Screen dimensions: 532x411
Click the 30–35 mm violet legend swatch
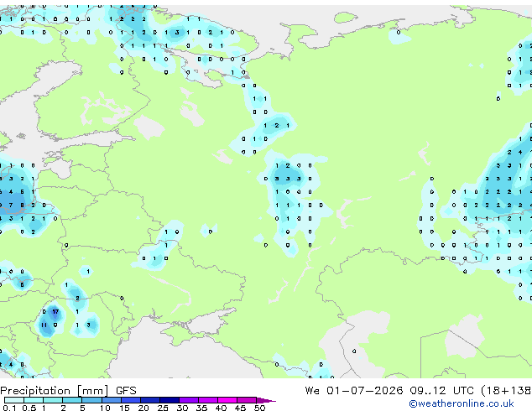(188, 400)
